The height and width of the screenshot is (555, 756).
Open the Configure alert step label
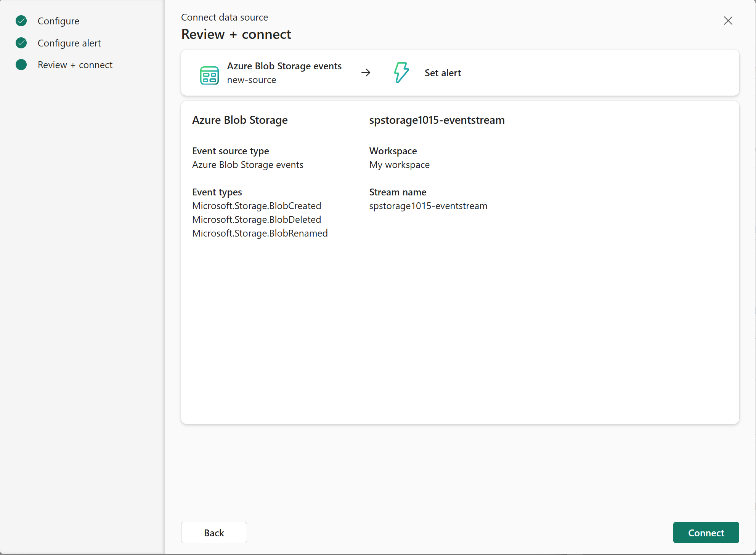[x=69, y=43]
